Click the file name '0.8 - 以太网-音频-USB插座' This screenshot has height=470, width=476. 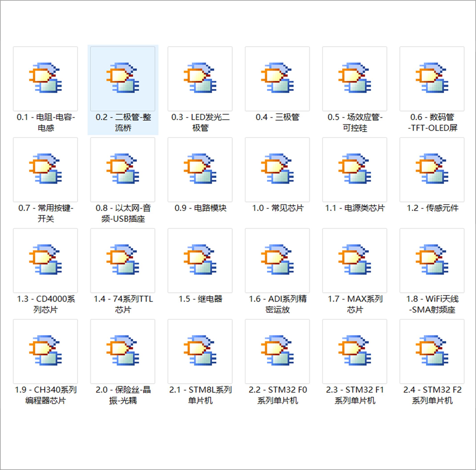tap(123, 213)
